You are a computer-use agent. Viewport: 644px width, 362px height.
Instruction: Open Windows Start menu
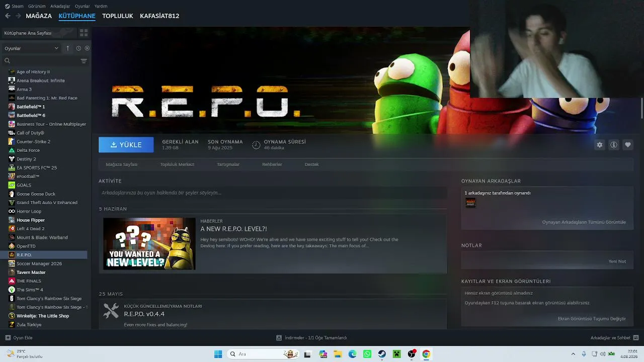[x=218, y=354]
